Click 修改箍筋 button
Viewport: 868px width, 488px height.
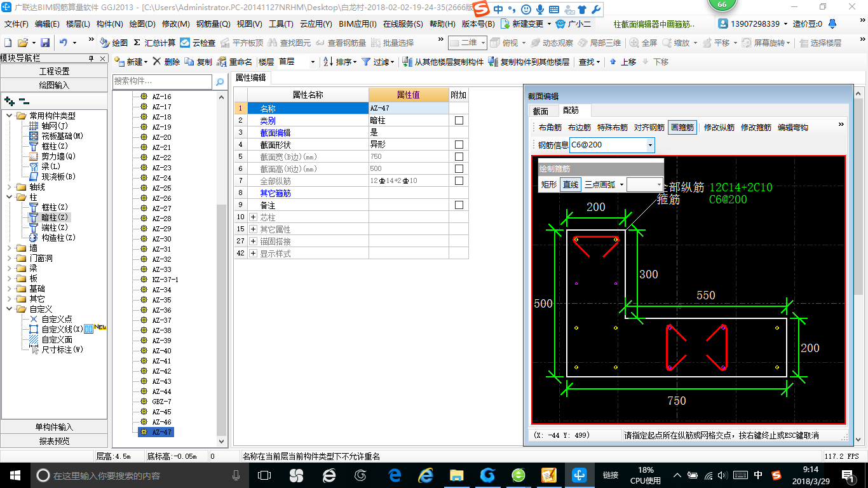coord(756,127)
